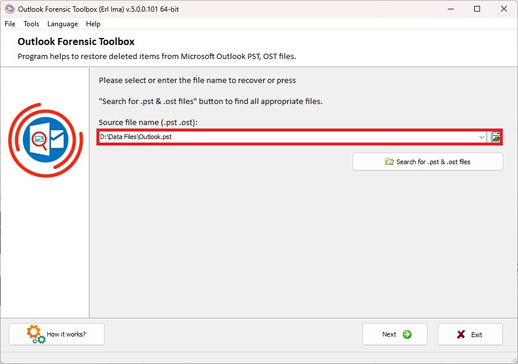Click the How it works? button

(57, 334)
